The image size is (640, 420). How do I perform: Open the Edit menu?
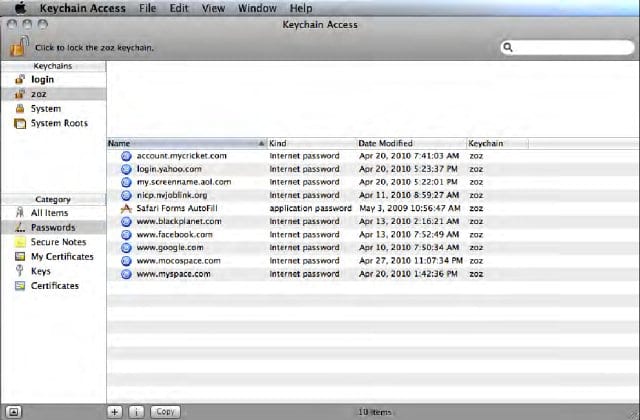click(179, 8)
